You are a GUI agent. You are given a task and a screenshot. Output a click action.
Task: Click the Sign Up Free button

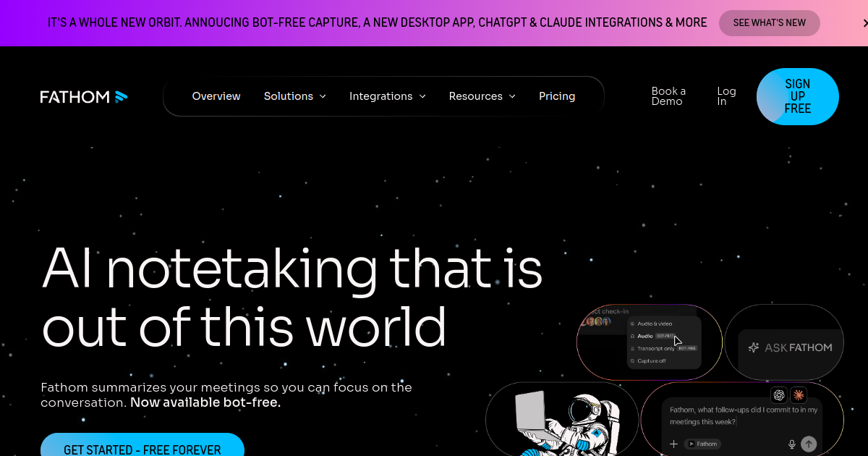(798, 96)
